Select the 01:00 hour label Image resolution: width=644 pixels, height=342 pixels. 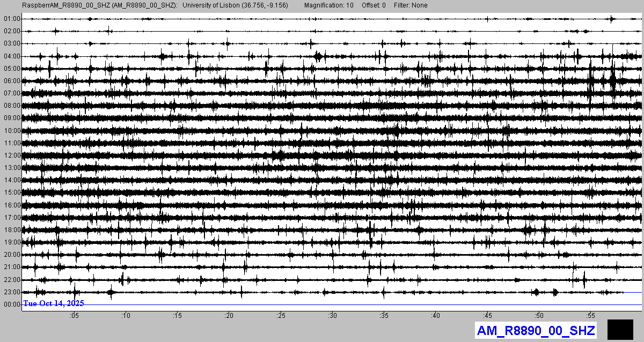point(12,19)
